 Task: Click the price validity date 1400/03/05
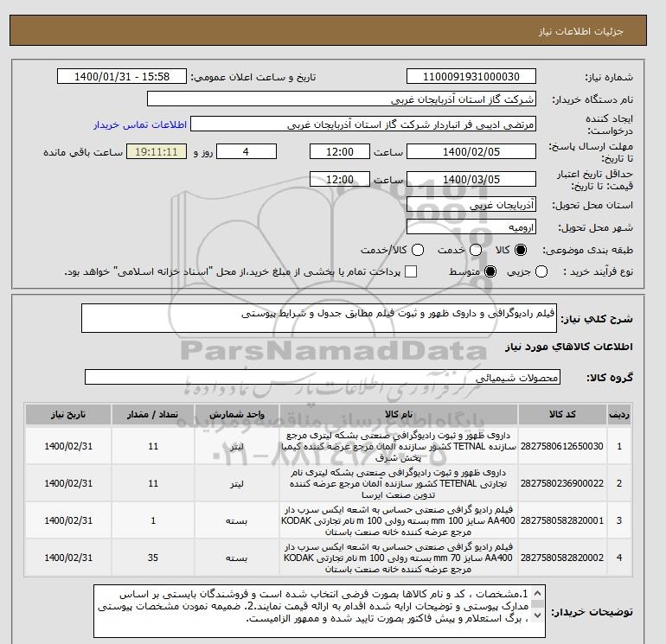point(471,179)
